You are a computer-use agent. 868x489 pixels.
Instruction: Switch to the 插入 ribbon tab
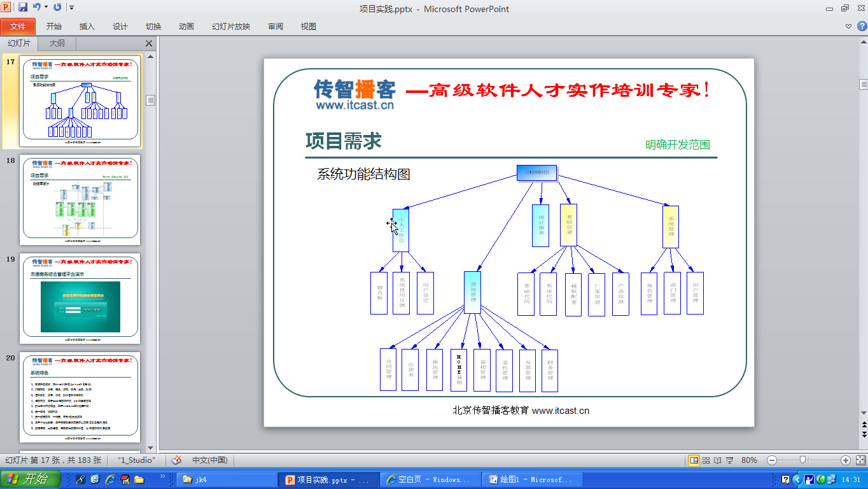pyautogui.click(x=87, y=27)
